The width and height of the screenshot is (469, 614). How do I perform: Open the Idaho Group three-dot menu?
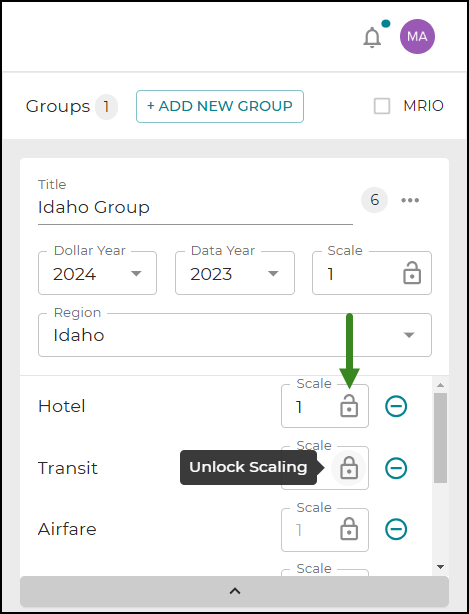(x=410, y=200)
